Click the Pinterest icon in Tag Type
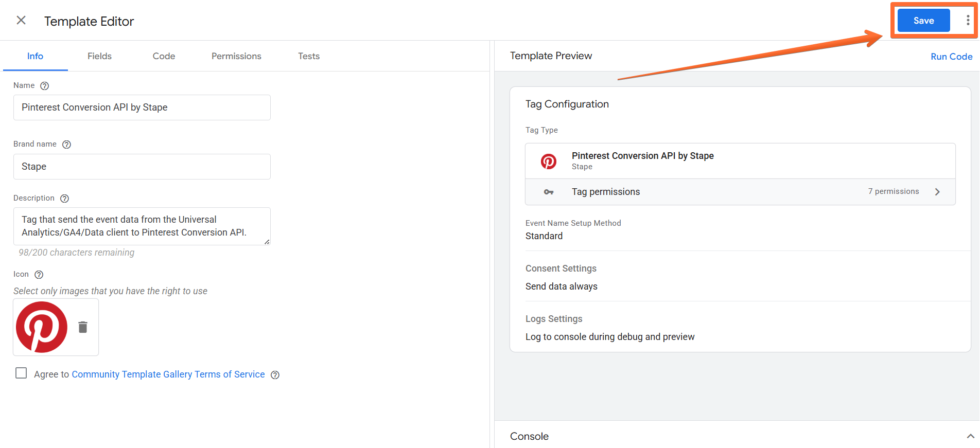The width and height of the screenshot is (980, 448). (549, 162)
